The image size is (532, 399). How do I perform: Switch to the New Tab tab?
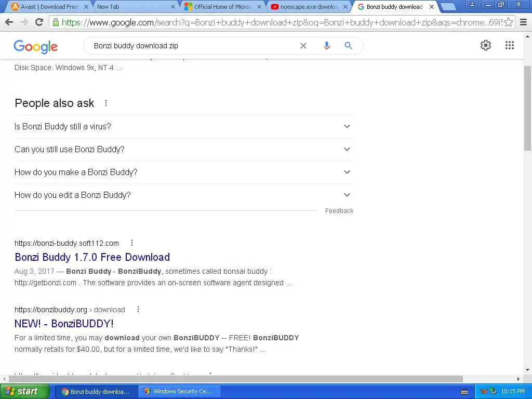(x=135, y=7)
